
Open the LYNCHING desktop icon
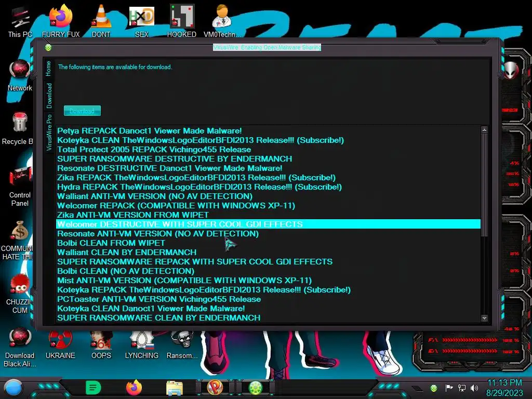point(141,344)
